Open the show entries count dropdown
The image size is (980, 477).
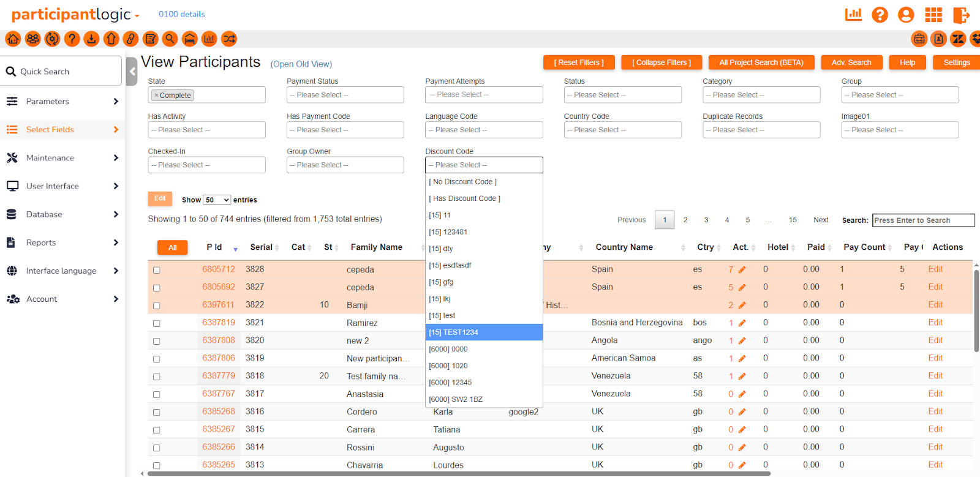pyautogui.click(x=217, y=200)
